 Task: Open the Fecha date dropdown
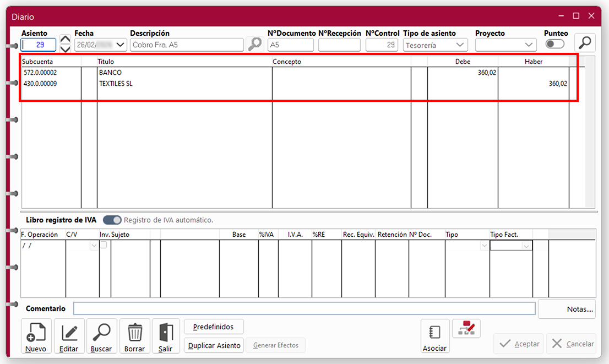121,45
